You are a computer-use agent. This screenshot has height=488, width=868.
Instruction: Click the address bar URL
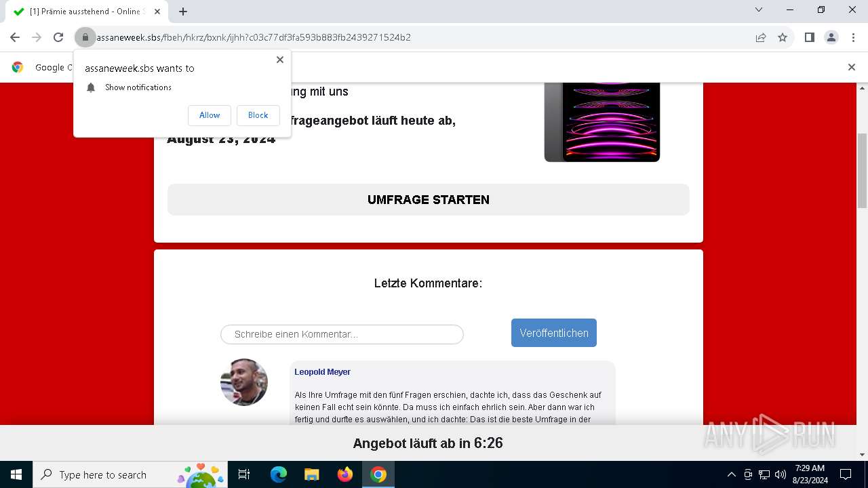coord(254,37)
